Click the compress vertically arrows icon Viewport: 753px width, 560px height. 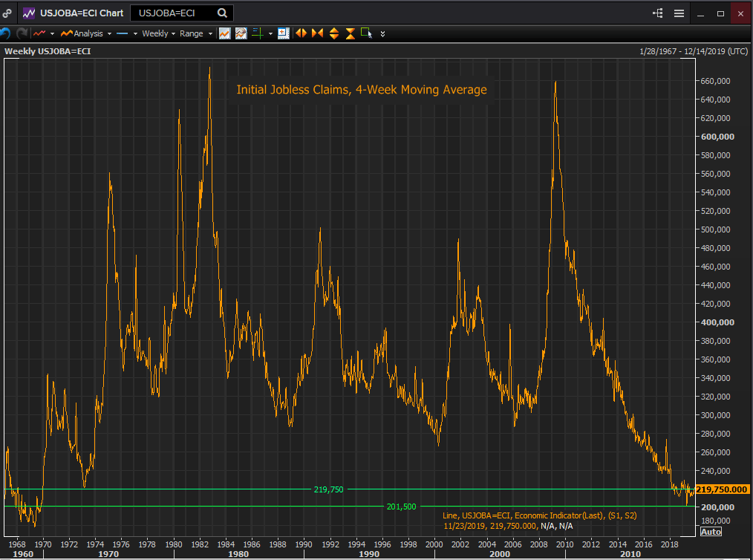click(x=350, y=33)
